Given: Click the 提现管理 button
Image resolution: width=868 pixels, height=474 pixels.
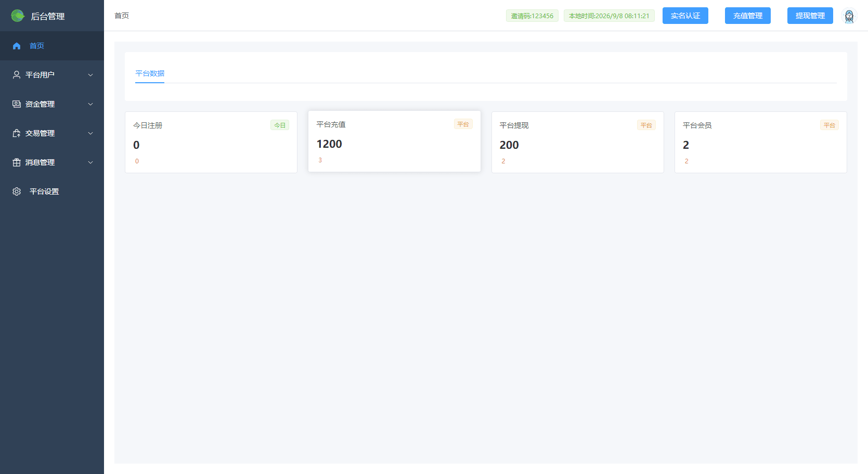Looking at the screenshot, I should tap(810, 16).
